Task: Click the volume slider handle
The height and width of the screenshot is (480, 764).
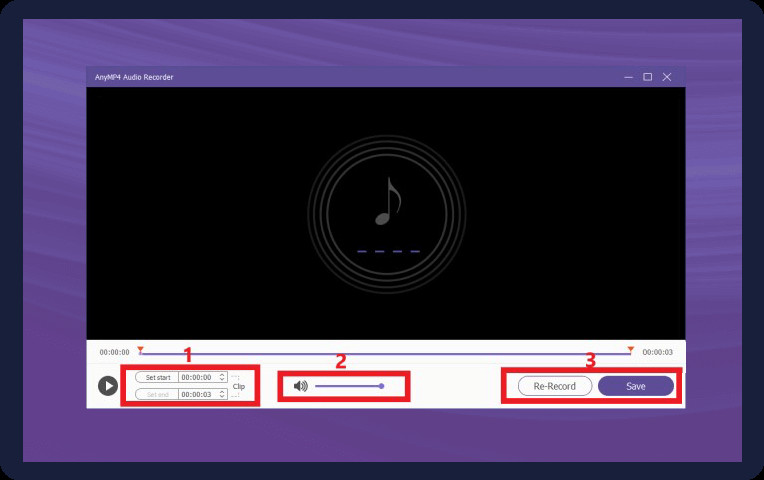Action: 382,386
